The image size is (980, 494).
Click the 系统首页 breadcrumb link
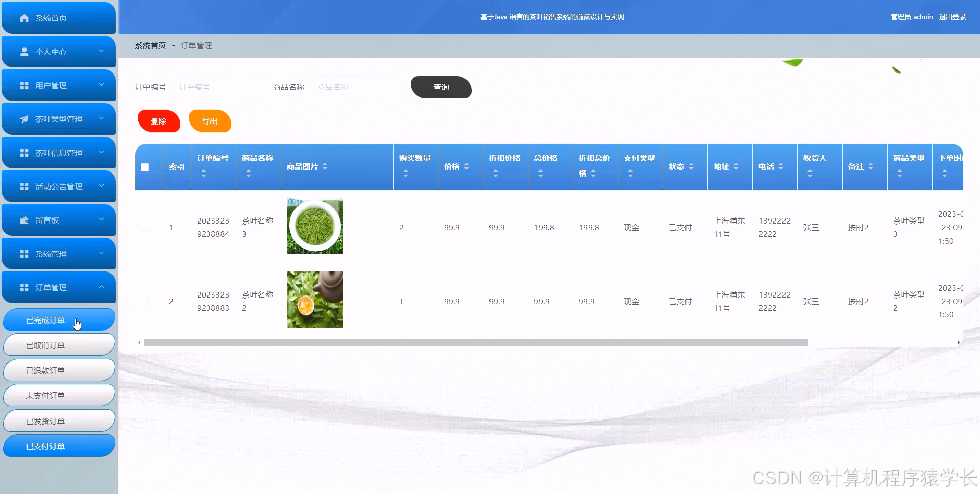click(x=151, y=45)
